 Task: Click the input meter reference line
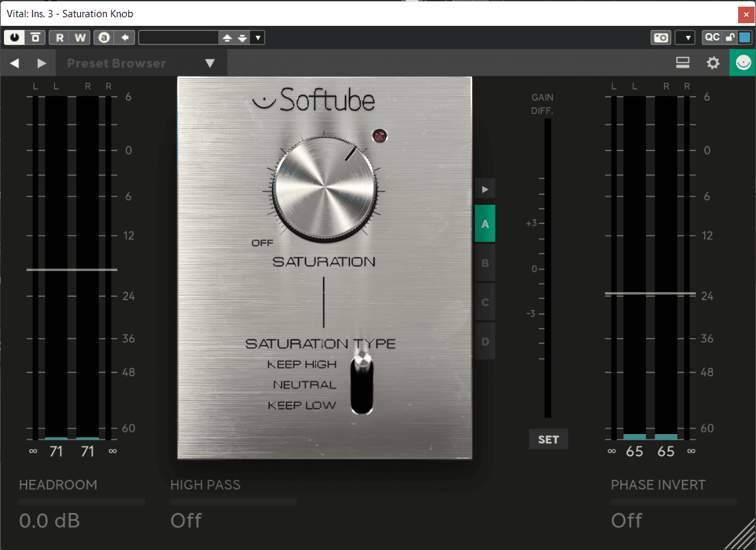point(72,270)
